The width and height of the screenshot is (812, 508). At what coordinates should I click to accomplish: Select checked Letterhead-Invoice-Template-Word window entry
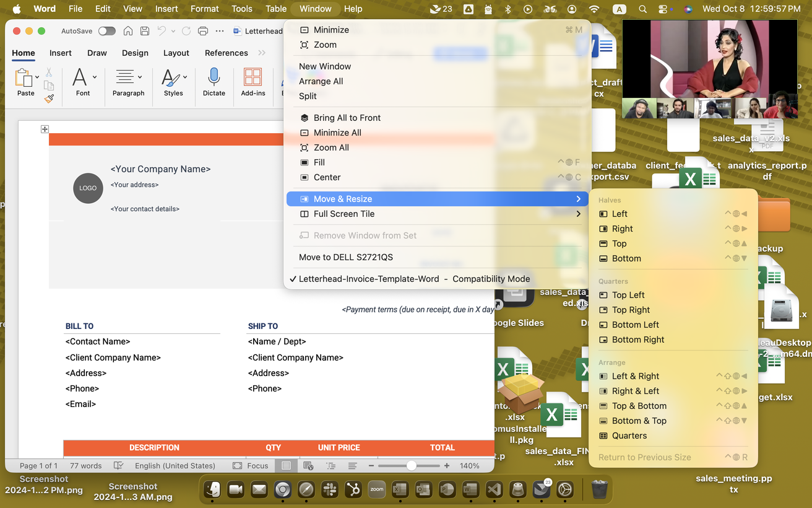click(x=414, y=279)
